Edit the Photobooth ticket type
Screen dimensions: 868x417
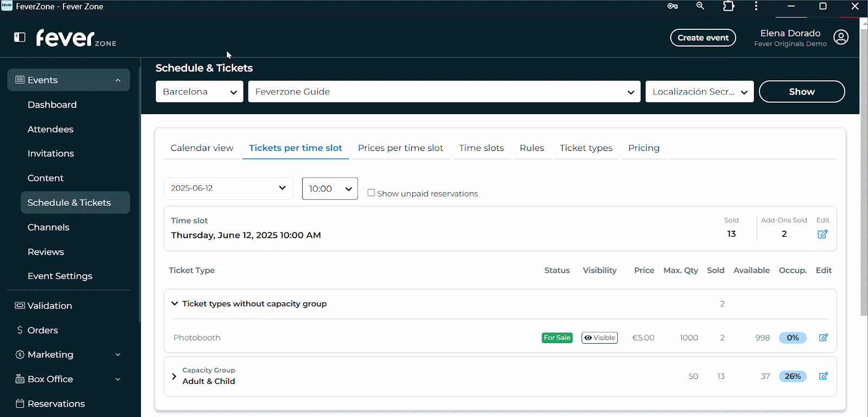pyautogui.click(x=823, y=338)
